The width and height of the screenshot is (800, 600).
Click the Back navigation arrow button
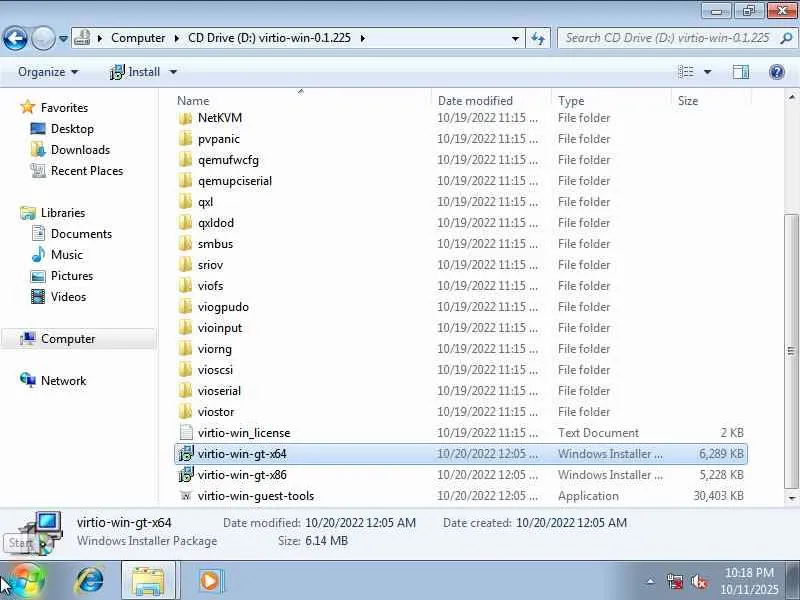(15, 38)
